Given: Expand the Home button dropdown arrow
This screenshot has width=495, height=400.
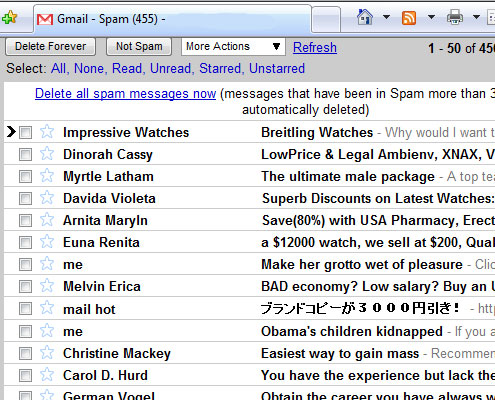Looking at the screenshot, I should pos(386,17).
